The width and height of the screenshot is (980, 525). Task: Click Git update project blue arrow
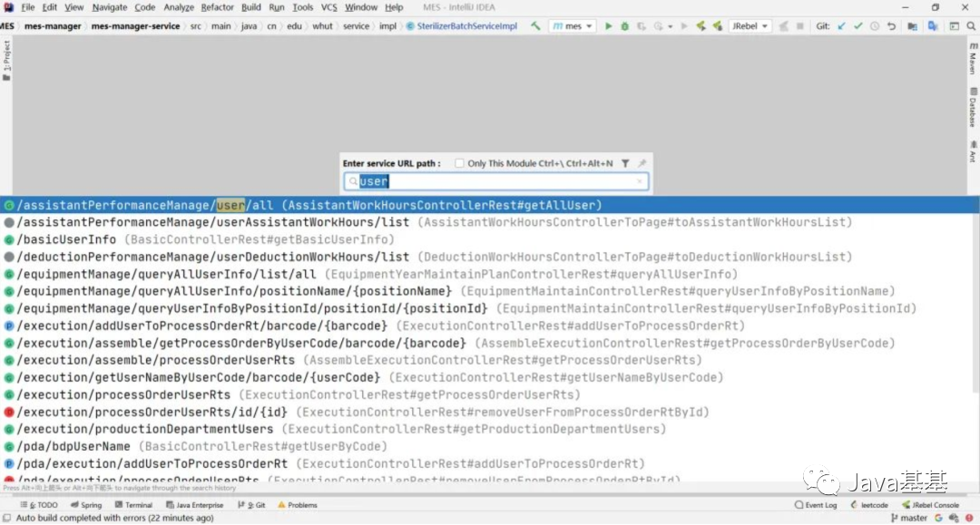pyautogui.click(x=841, y=26)
